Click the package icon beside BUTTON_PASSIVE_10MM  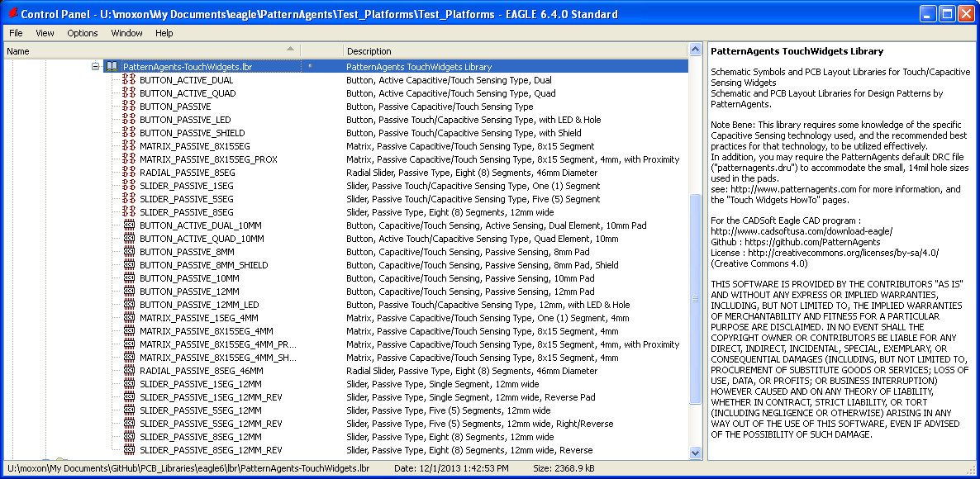[129, 278]
